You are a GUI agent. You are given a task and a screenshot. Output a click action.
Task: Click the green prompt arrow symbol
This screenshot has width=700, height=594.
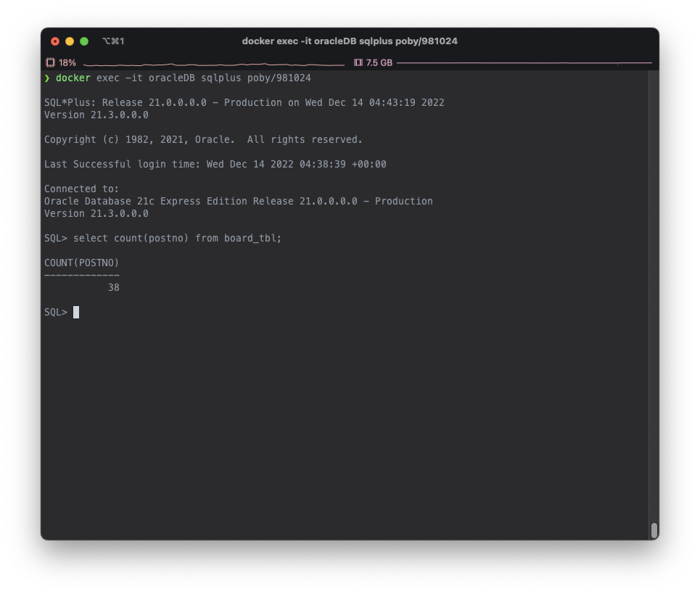click(47, 78)
